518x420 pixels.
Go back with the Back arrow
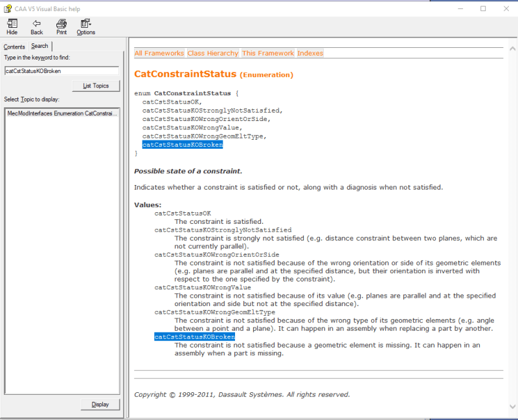[x=37, y=27]
